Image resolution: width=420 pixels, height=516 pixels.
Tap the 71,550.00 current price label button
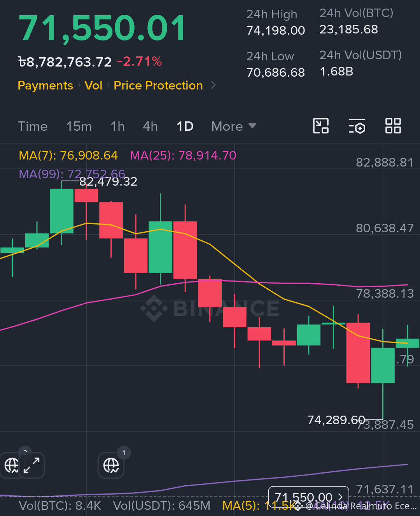[309, 497]
